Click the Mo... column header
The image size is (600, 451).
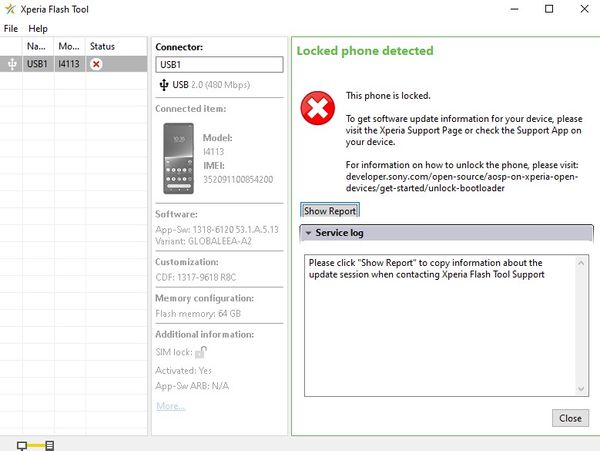tap(69, 46)
